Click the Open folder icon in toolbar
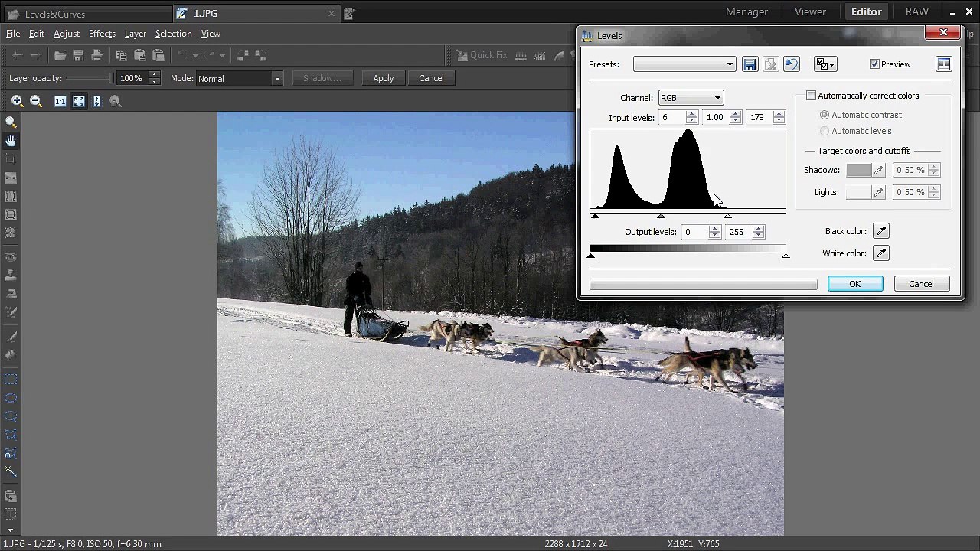This screenshot has width=980, height=551. [60, 55]
